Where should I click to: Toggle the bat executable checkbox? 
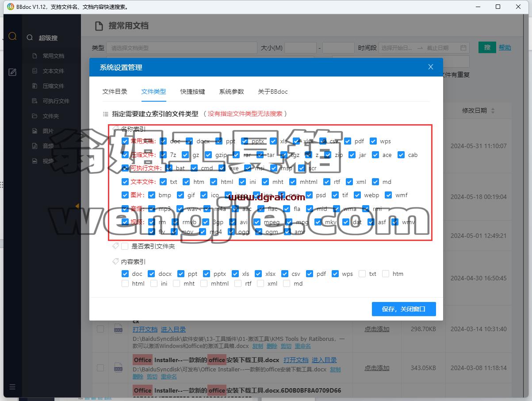point(169,168)
